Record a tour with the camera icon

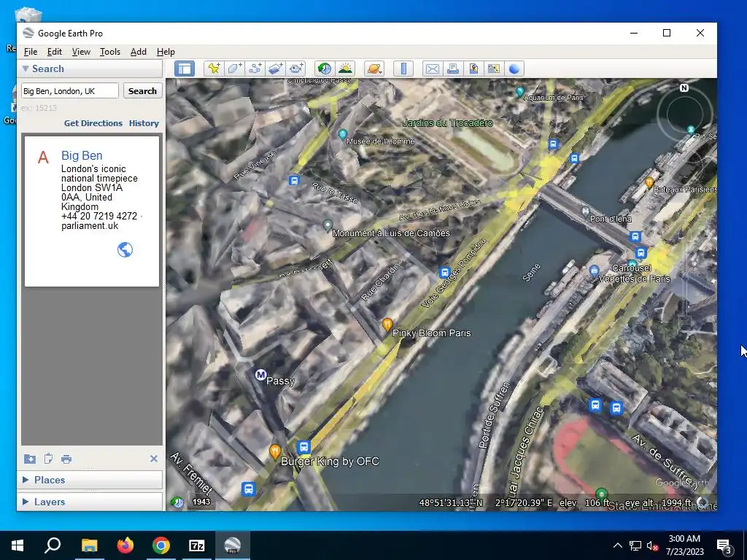click(296, 69)
